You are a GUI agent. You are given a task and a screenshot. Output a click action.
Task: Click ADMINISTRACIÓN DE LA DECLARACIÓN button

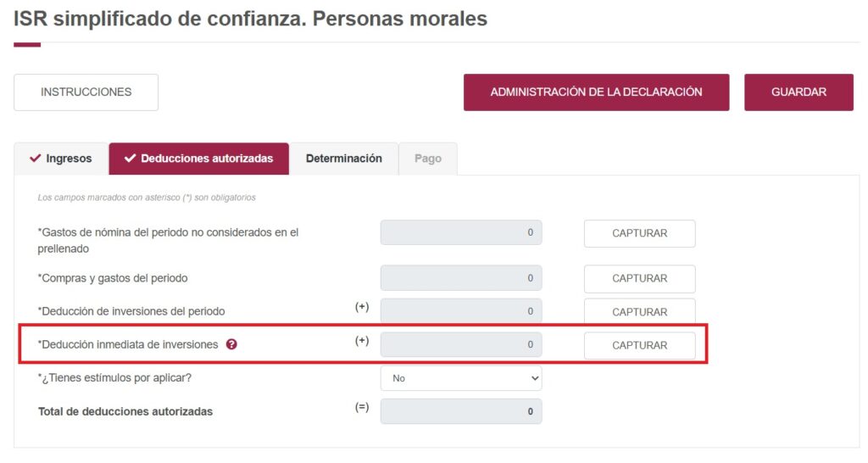(596, 92)
